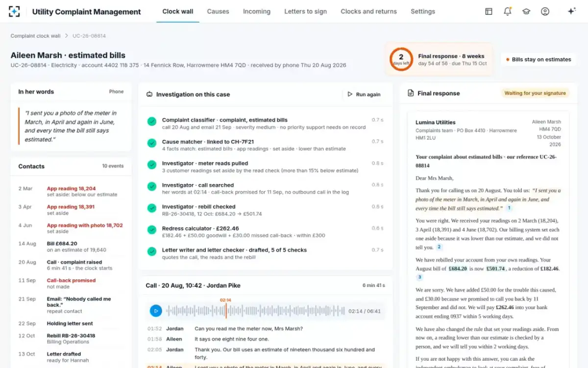Click citation marker 3 in letter
Image resolution: width=588 pixels, height=368 pixels.
tap(419, 277)
